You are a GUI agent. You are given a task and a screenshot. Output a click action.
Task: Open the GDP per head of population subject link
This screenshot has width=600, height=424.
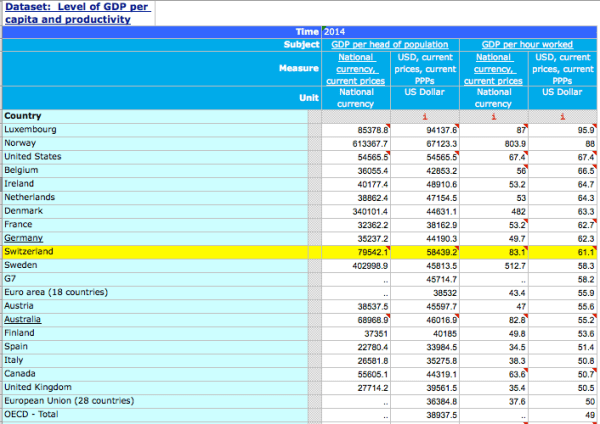(x=391, y=45)
